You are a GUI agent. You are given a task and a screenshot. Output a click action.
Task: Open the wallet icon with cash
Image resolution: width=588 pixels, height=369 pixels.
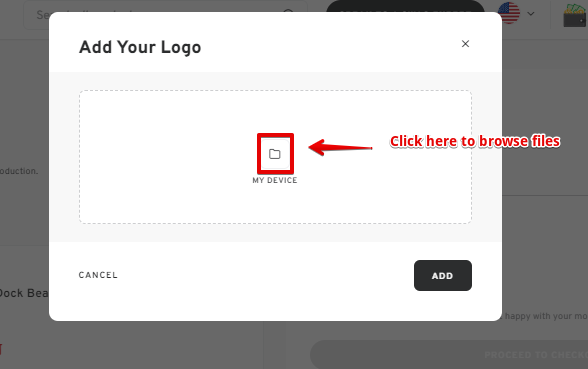coord(575,15)
